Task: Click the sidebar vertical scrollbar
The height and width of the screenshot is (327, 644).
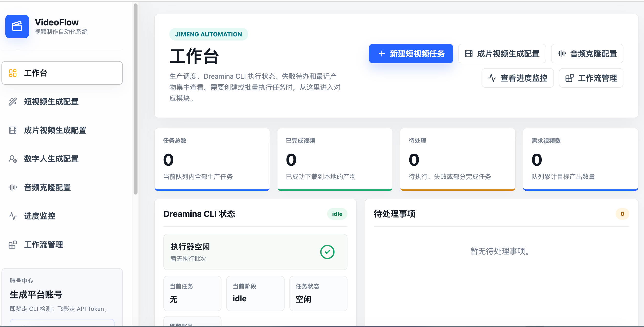Action: 136,98
